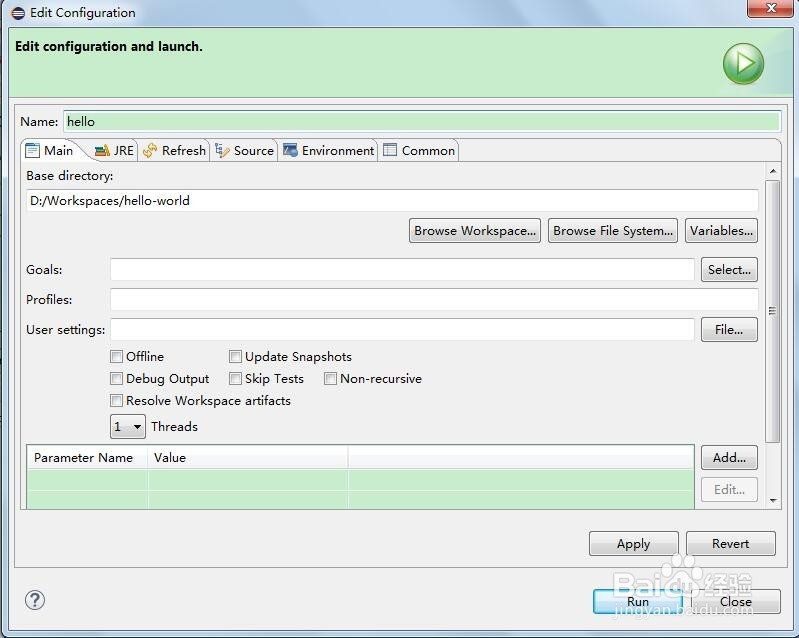Open the Source tab

[245, 150]
